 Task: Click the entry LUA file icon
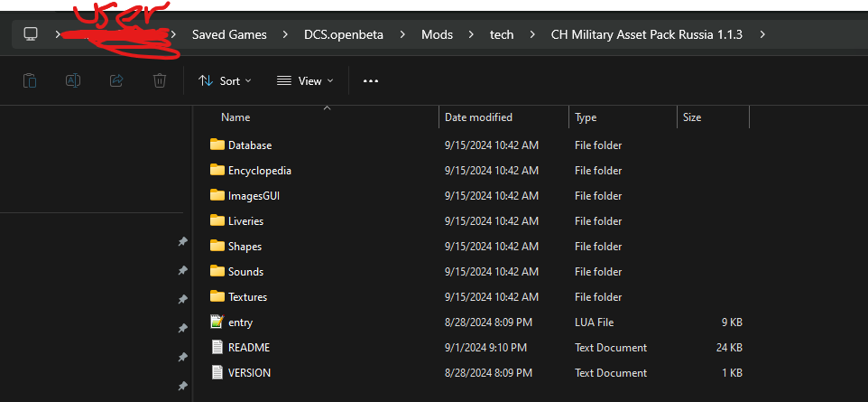click(x=217, y=322)
